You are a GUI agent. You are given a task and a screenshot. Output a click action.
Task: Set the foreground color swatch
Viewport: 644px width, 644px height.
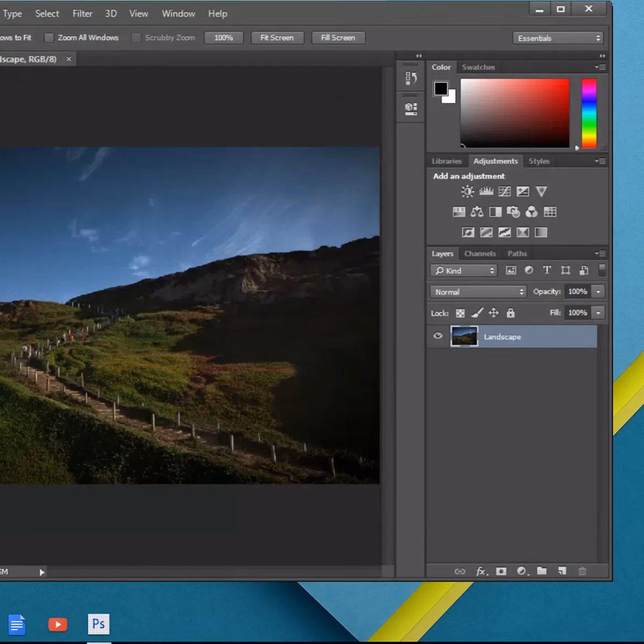tap(441, 87)
